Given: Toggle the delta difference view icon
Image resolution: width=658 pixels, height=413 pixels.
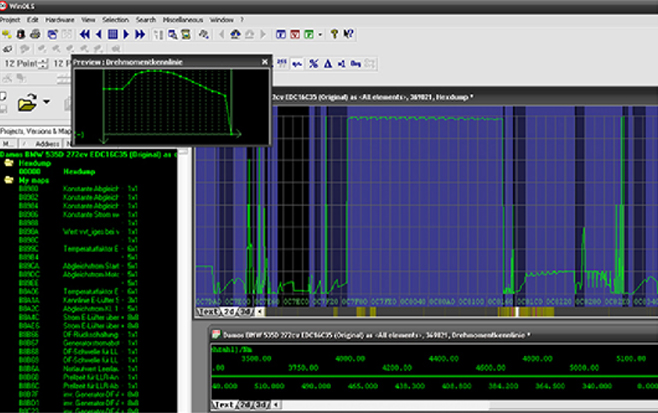Looking at the screenshot, I should point(328,64).
